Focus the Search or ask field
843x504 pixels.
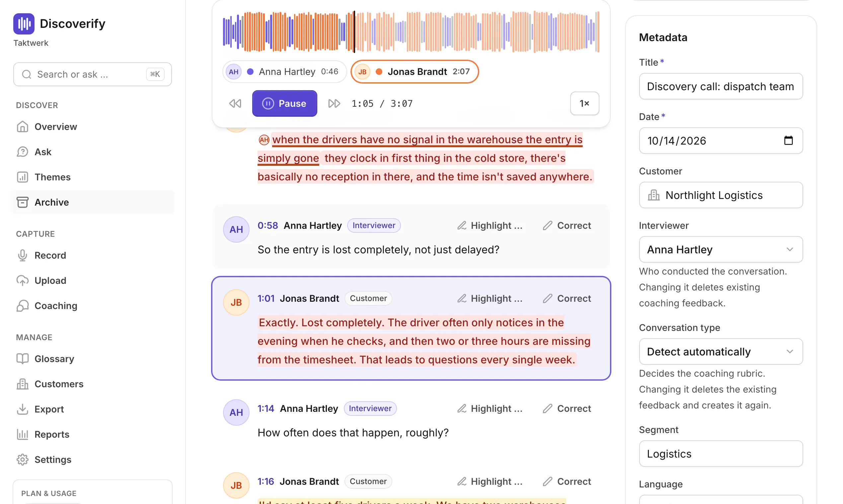point(93,74)
